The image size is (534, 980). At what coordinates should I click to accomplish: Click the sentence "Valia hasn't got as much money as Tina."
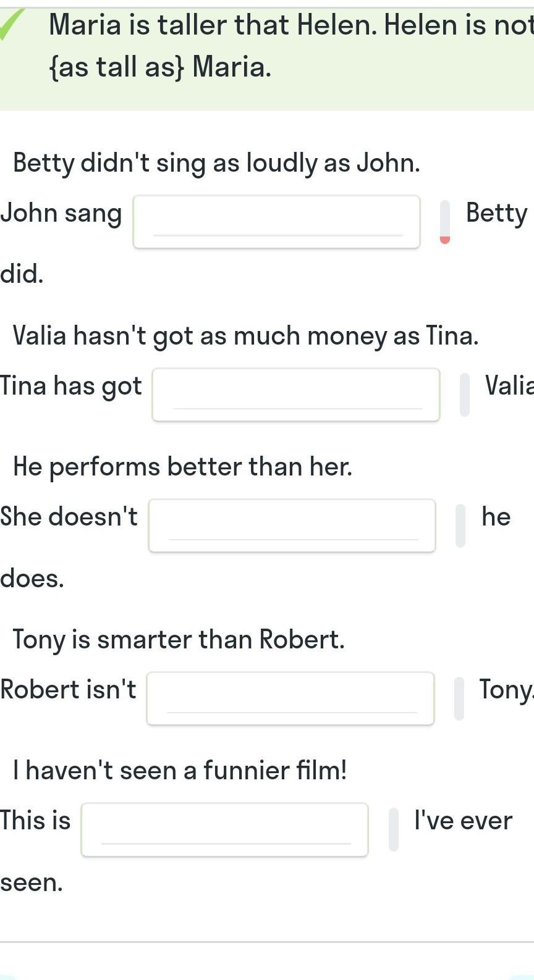246,336
